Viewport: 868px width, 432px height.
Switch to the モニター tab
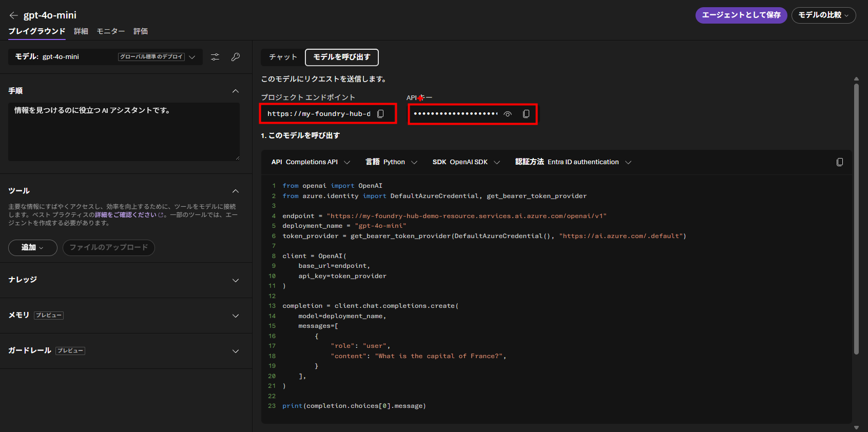(x=111, y=31)
